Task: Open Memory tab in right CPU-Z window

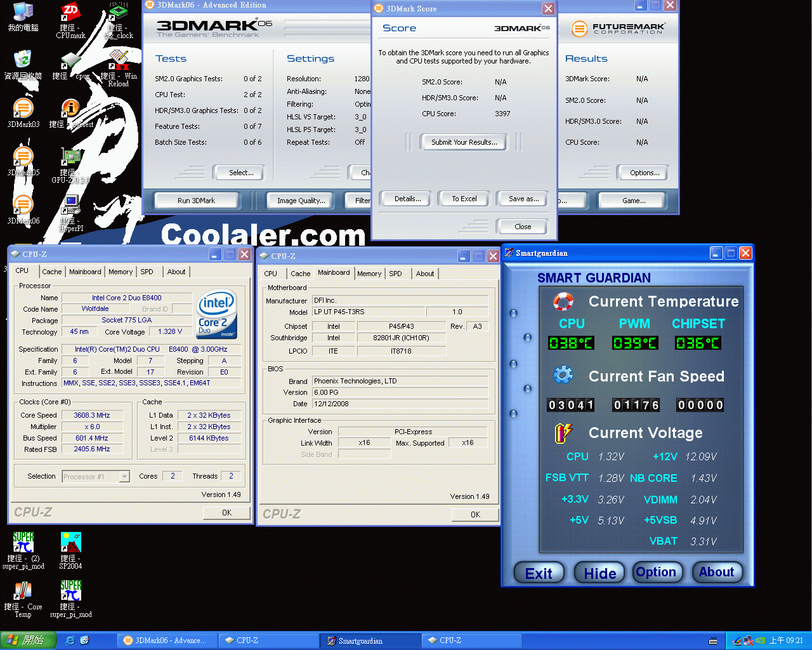Action: click(369, 274)
